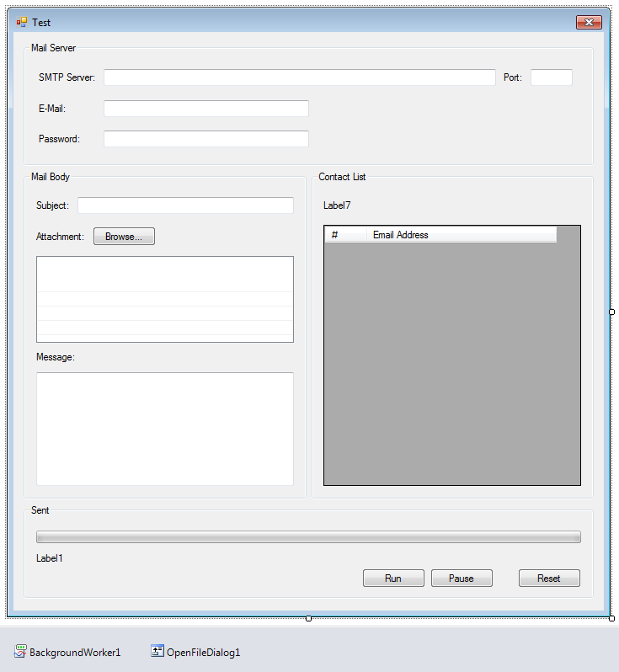Image resolution: width=619 pixels, height=672 pixels.
Task: Select the Mail Server group box caption
Action: tap(53, 48)
